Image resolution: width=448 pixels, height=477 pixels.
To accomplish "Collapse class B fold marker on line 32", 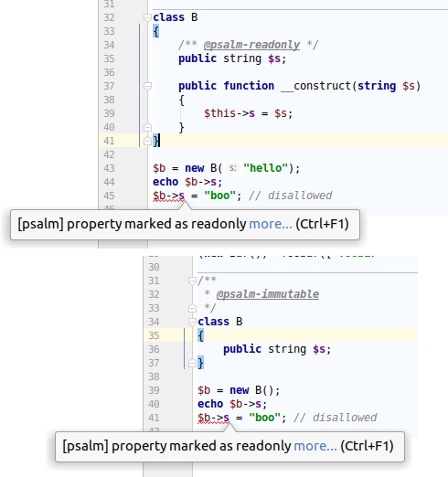I will click(147, 17).
